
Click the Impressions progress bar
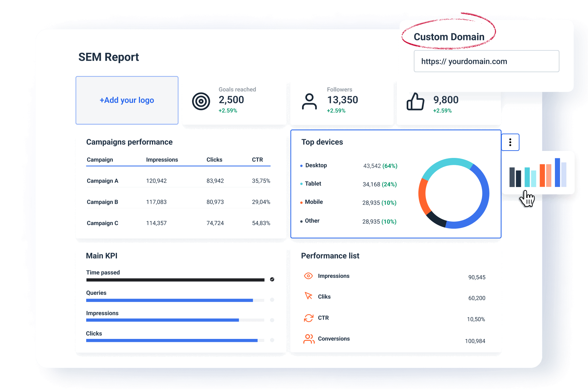tap(163, 320)
